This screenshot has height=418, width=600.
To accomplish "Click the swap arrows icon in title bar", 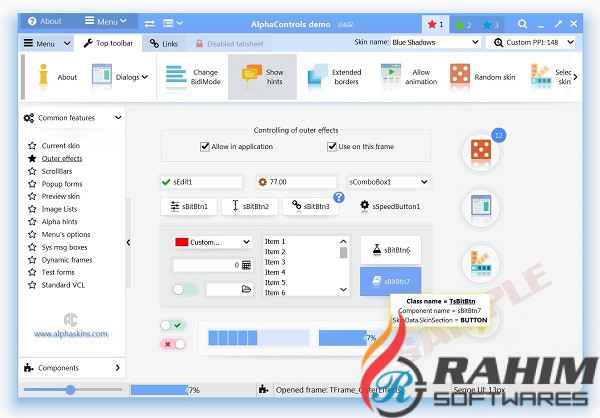I will (150, 24).
